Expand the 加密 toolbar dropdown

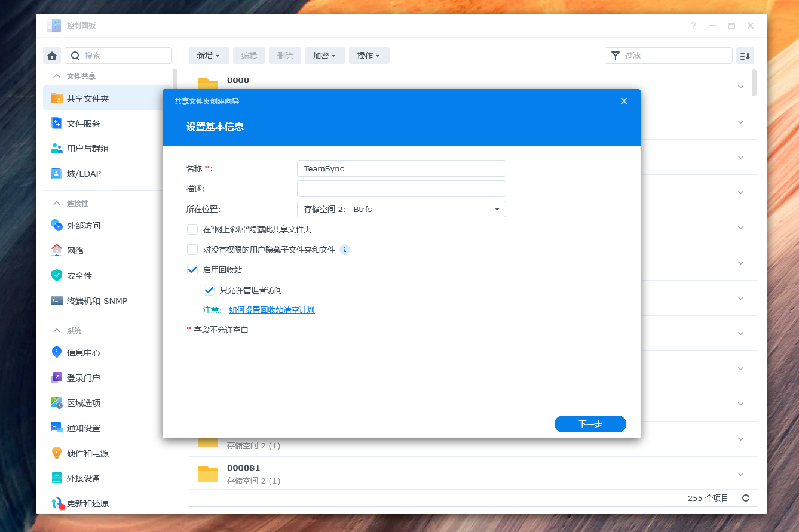click(x=325, y=55)
